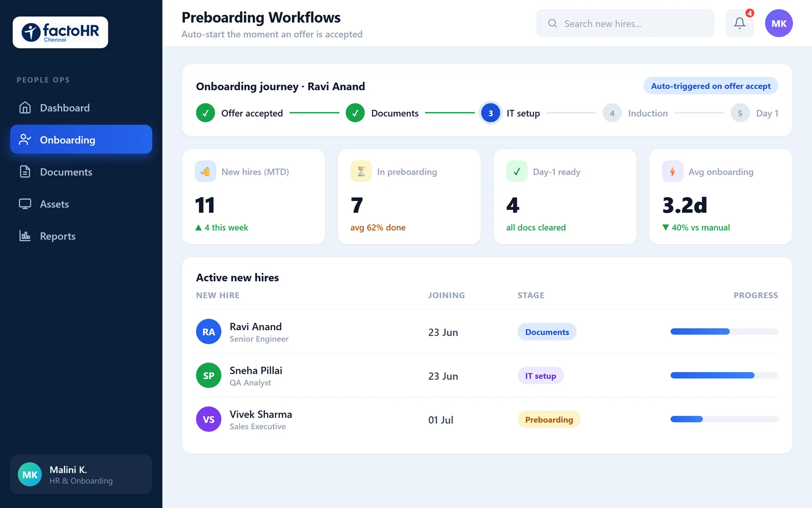
Task: Click the VS avatar for Vivek Sharma
Action: (209, 419)
